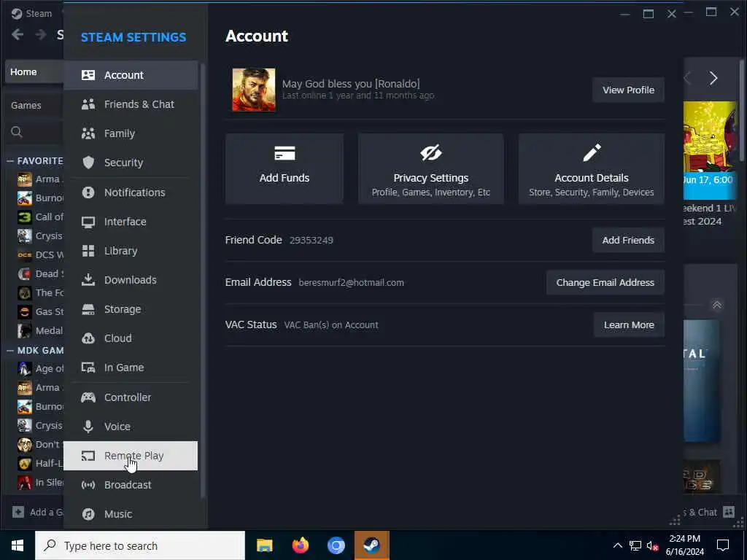Open File Explorer from taskbar
Screen dimensions: 747x560
pos(264,545)
